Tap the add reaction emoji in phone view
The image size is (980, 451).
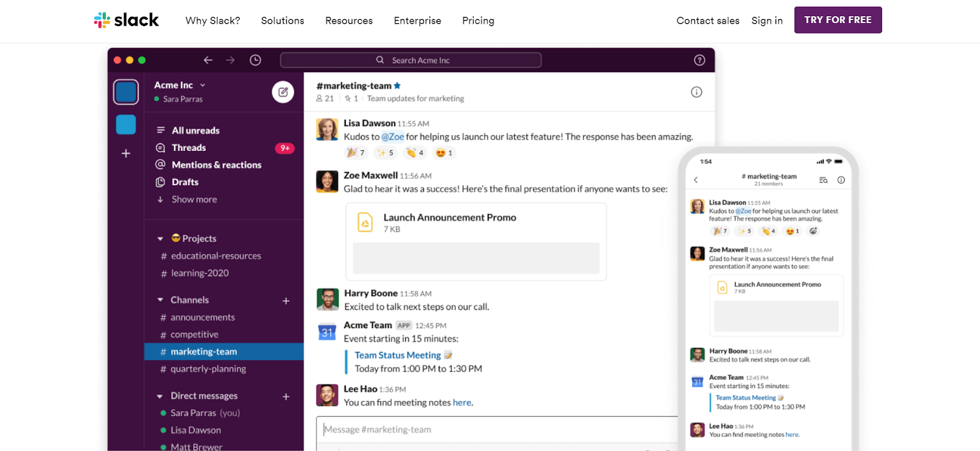[x=813, y=231]
